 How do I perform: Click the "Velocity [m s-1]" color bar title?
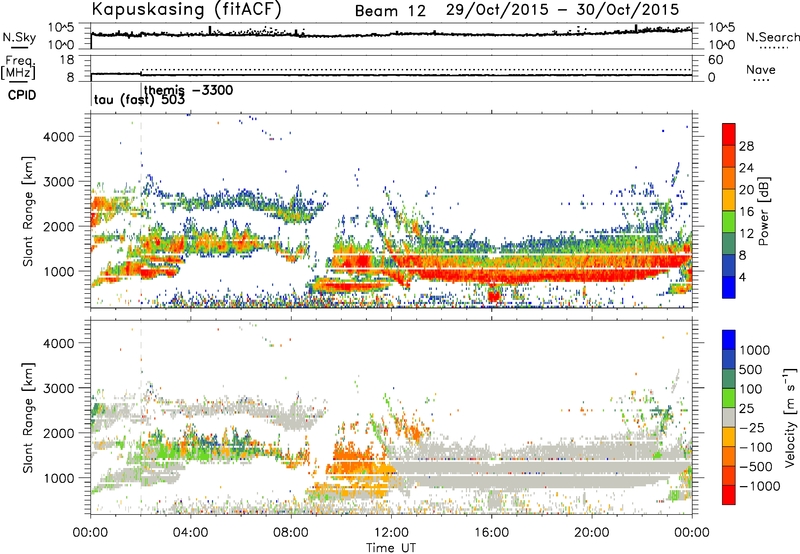tap(790, 417)
